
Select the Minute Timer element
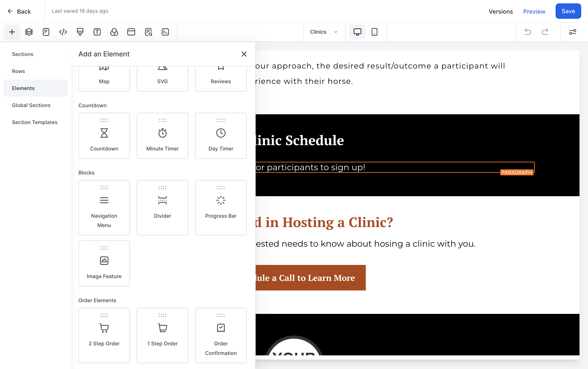pos(162,136)
